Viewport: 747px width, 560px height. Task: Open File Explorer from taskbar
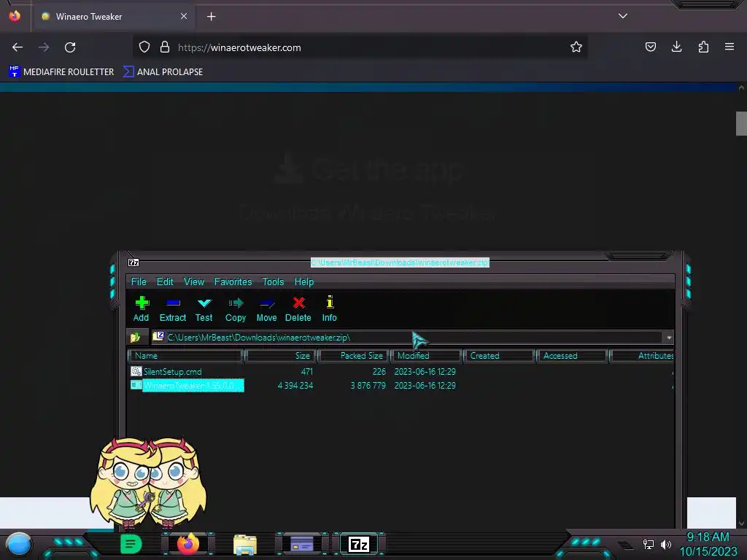click(245, 544)
